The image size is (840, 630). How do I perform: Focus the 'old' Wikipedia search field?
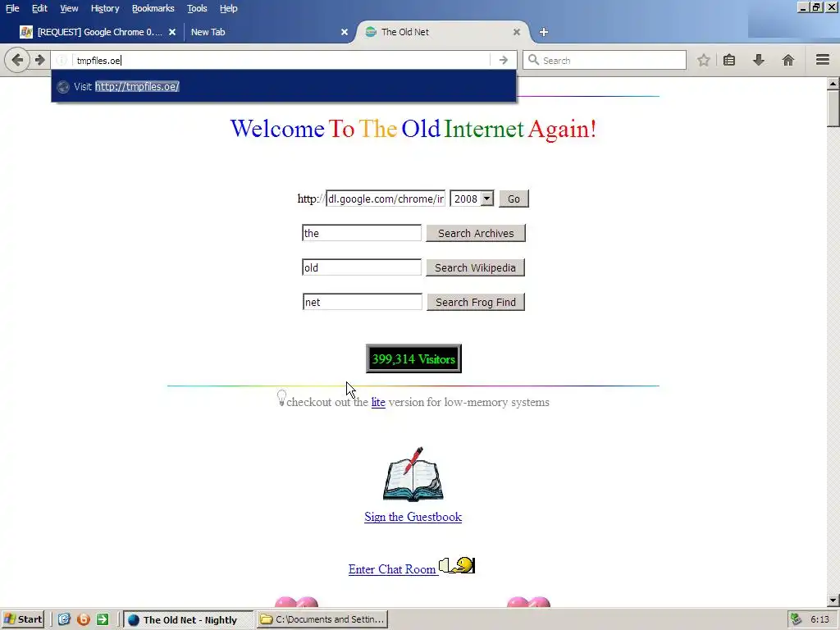[362, 267]
